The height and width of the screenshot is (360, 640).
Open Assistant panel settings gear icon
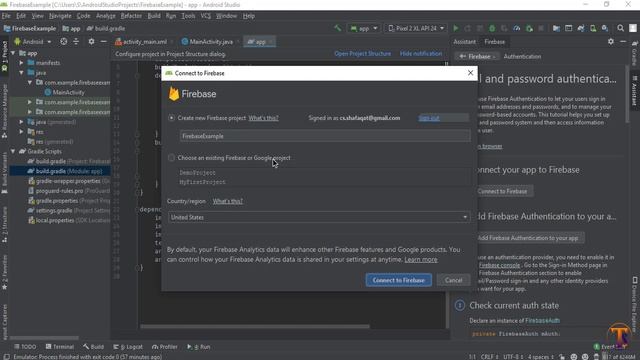tap(611, 42)
